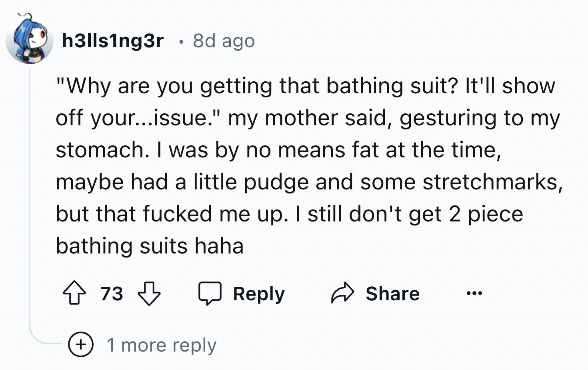The width and height of the screenshot is (588, 370).
Task: Click the Share arrow icon
Action: tap(342, 294)
